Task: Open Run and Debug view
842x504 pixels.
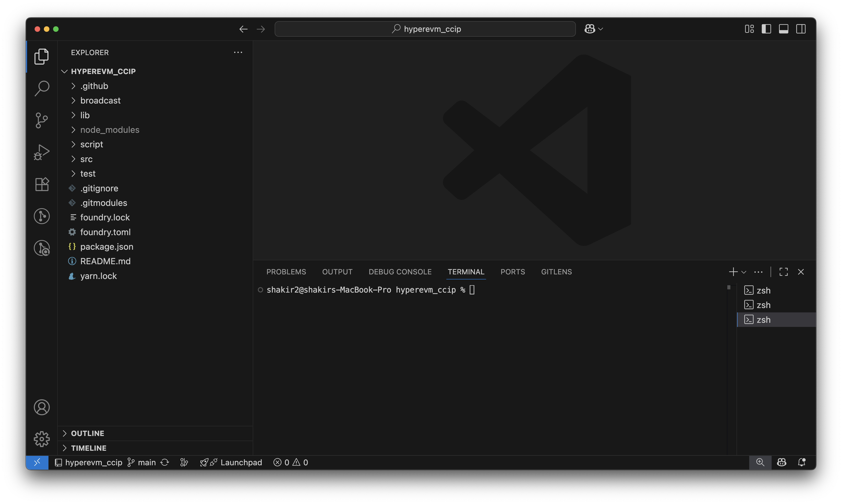Action: 42,152
